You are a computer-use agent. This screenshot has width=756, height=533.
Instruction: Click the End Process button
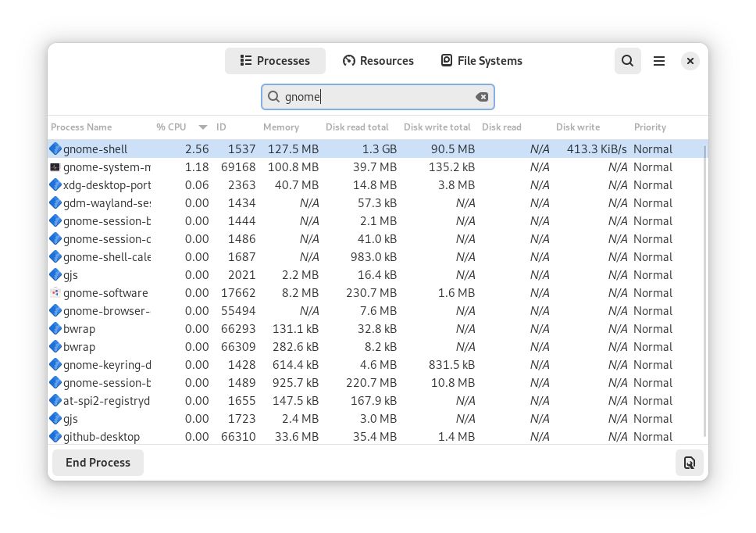[97, 462]
